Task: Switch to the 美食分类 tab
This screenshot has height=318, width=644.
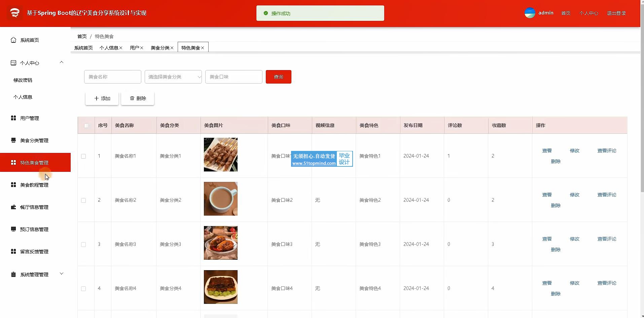Action: coord(160,48)
